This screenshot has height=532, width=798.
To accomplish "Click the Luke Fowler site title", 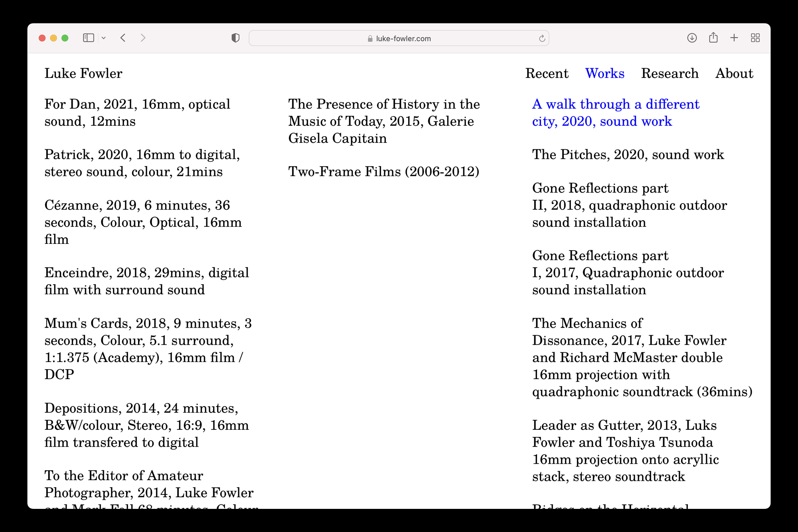I will [x=83, y=73].
